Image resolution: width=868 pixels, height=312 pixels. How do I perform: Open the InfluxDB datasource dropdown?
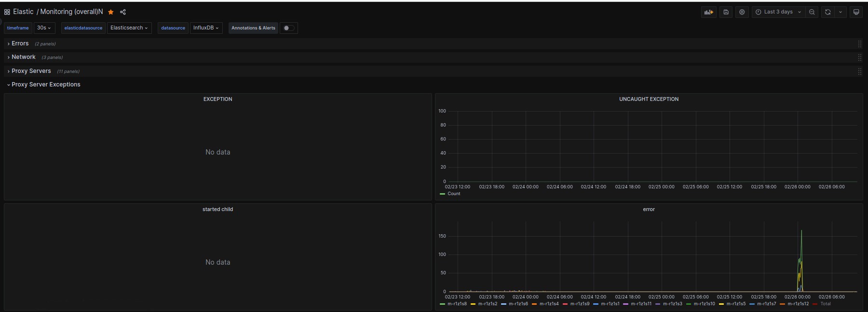[x=206, y=28]
